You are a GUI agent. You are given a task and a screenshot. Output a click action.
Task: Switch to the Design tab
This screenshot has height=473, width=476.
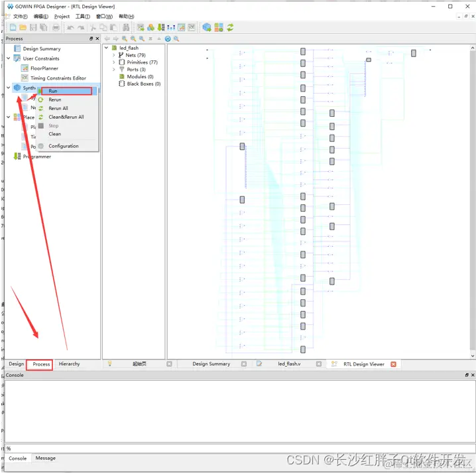[x=17, y=364]
